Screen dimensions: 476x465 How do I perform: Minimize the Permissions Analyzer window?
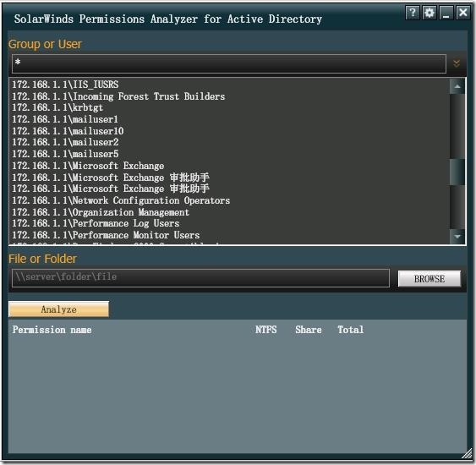446,13
